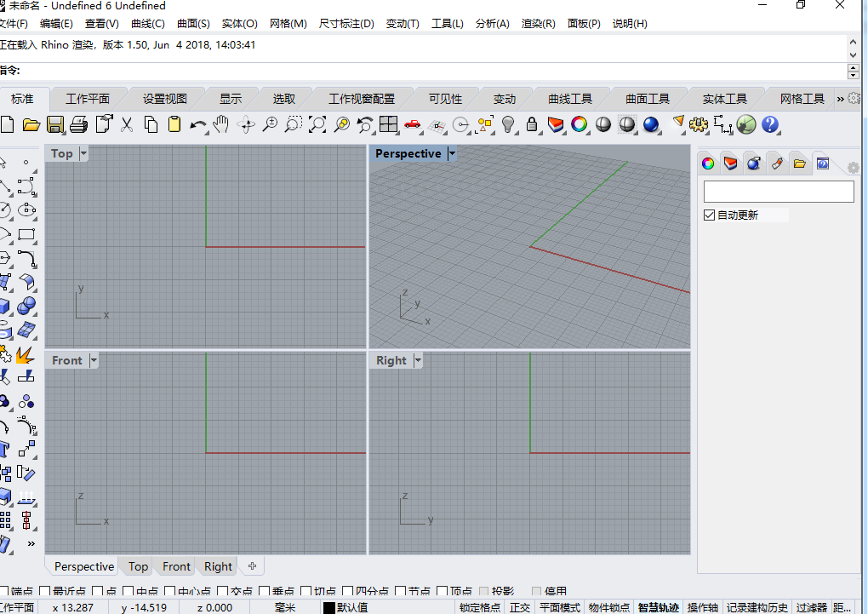The height and width of the screenshot is (614, 868).
Task: Click the four-viewport layout icon
Action: point(389,125)
